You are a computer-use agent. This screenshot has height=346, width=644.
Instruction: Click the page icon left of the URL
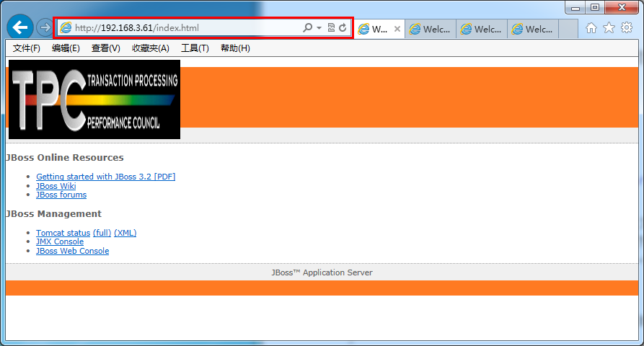tap(66, 27)
